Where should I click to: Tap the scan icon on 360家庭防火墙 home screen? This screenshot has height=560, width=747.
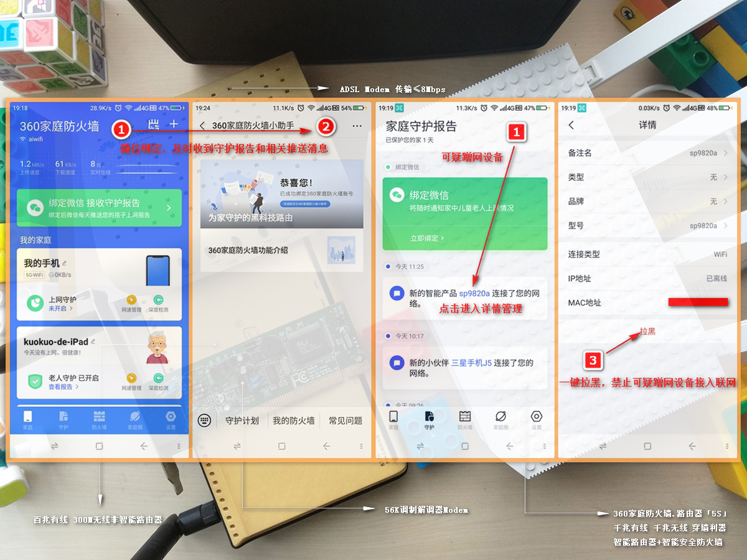(x=153, y=124)
